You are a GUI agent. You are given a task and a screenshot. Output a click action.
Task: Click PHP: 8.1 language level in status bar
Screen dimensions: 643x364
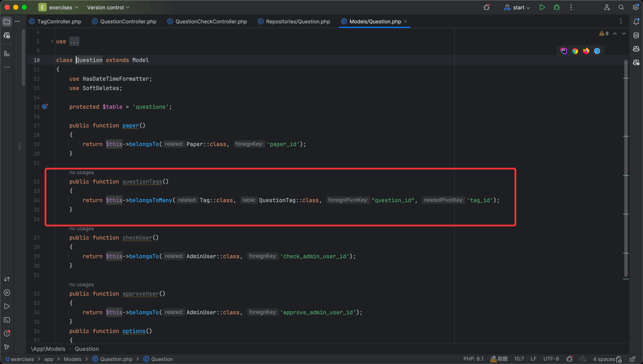473,359
